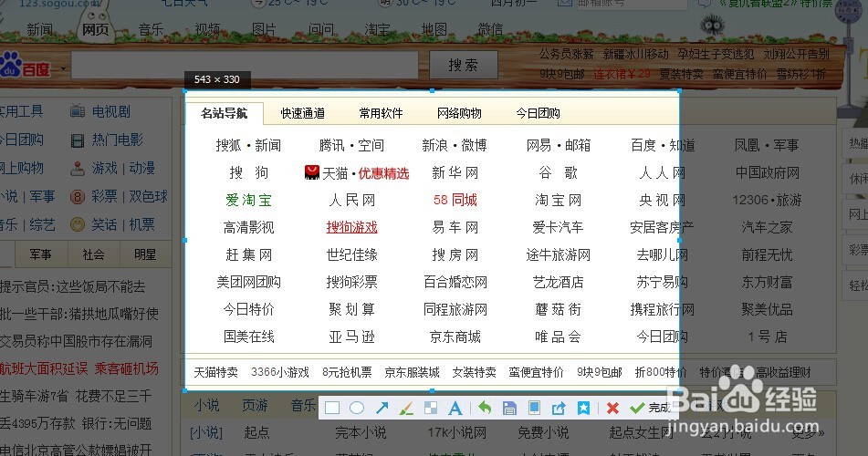Click the 3366小游戏 link

[x=279, y=372]
